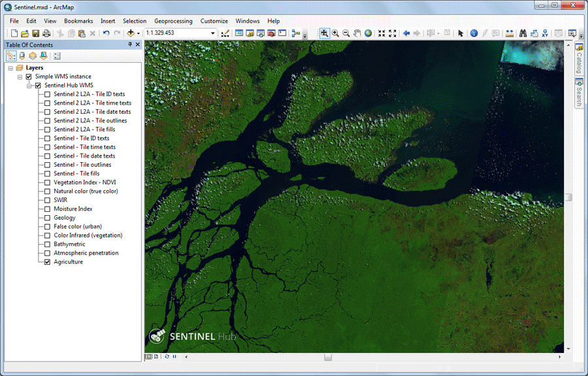The image size is (588, 376).
Task: Enable Natural color (true color) layer
Action: 47,192
